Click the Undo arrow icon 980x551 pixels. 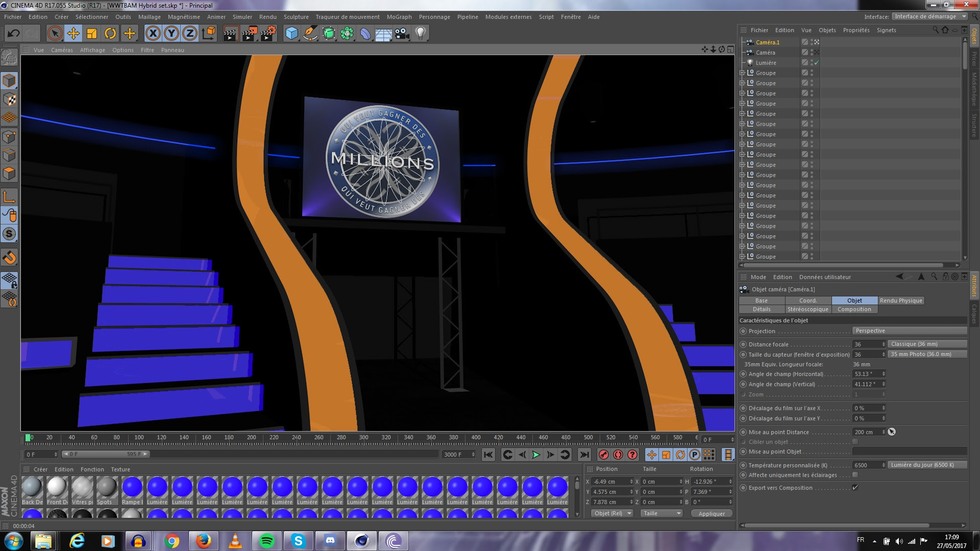point(13,34)
